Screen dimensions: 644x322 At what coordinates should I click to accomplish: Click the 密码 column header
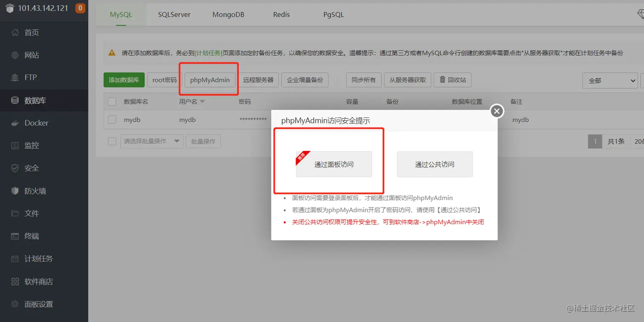[x=245, y=102]
